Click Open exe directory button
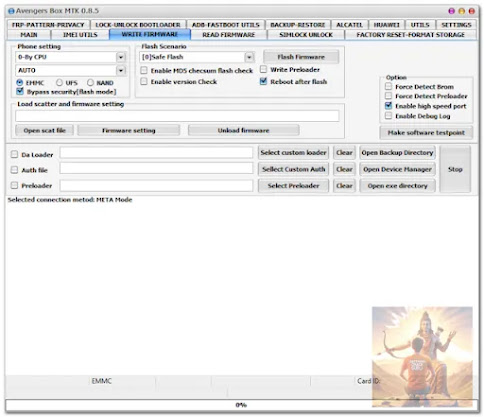484x417 pixels. [x=397, y=186]
